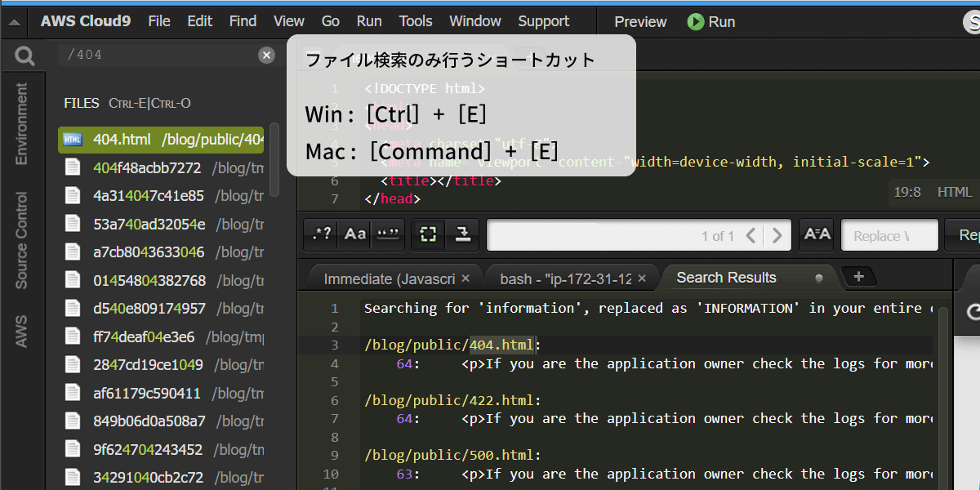Open the Source Control side panel
980x490 pixels.
(21, 240)
